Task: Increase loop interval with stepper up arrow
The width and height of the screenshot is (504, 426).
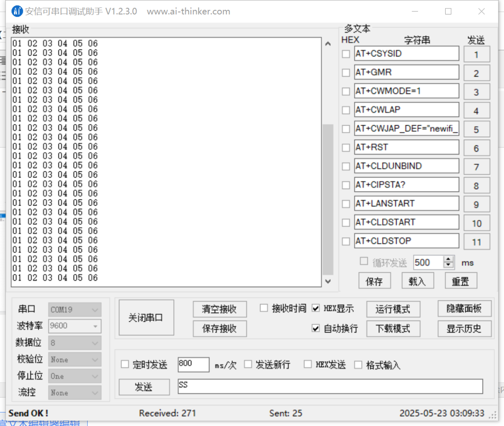Action: pyautogui.click(x=448, y=259)
